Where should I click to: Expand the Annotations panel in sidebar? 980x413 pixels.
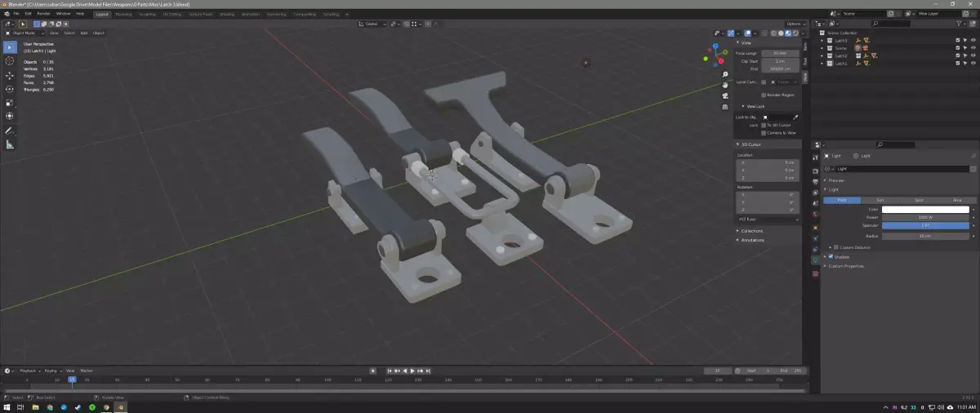[x=752, y=240]
